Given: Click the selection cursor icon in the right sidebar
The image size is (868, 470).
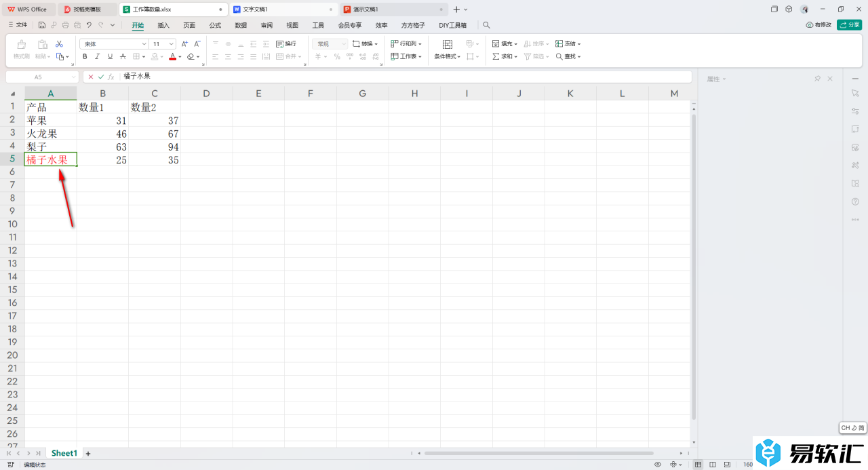Looking at the screenshot, I should click(x=855, y=92).
